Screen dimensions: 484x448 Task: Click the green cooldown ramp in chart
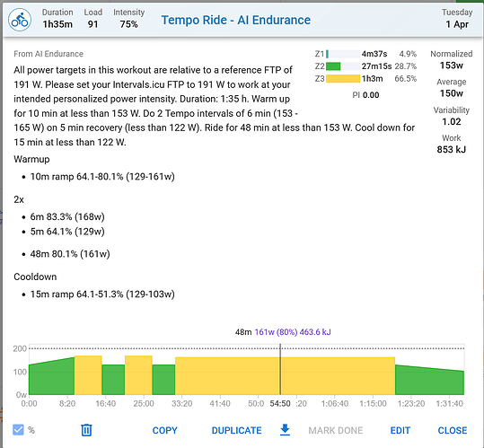point(429,381)
